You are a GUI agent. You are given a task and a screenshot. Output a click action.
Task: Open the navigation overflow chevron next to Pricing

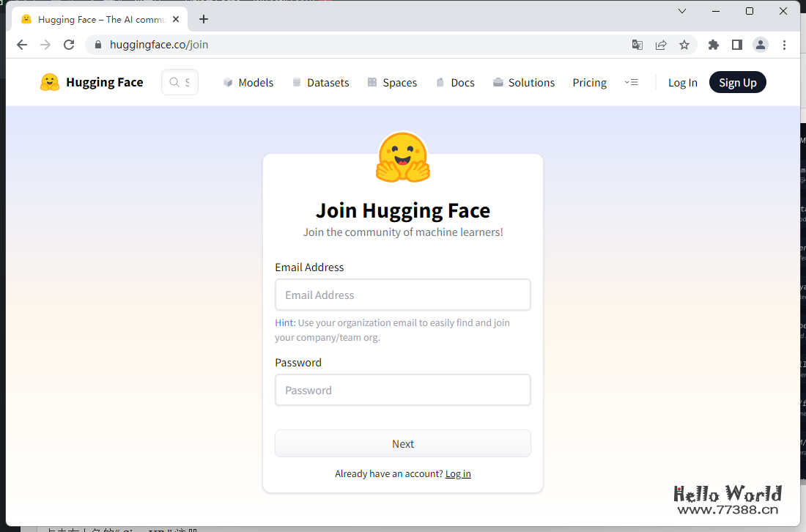(632, 82)
